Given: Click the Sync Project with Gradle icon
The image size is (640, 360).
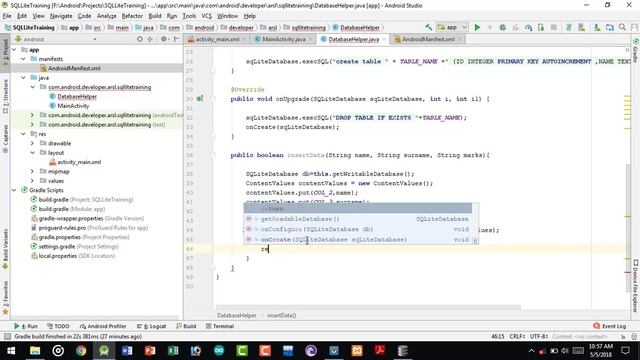Looking at the screenshot, I should point(569,27).
